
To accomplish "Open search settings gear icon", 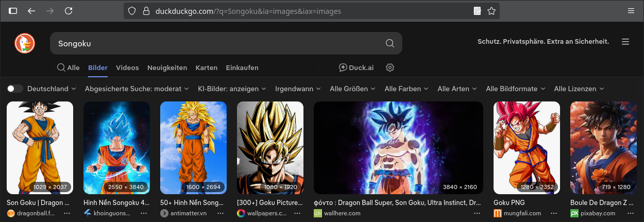I will coord(390,67).
